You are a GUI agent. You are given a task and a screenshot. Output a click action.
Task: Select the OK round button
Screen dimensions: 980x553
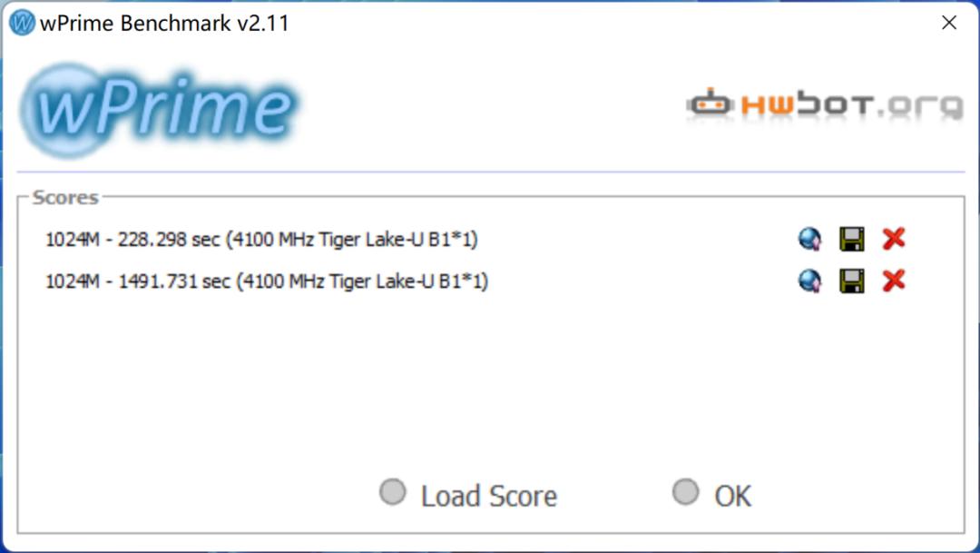pos(686,492)
